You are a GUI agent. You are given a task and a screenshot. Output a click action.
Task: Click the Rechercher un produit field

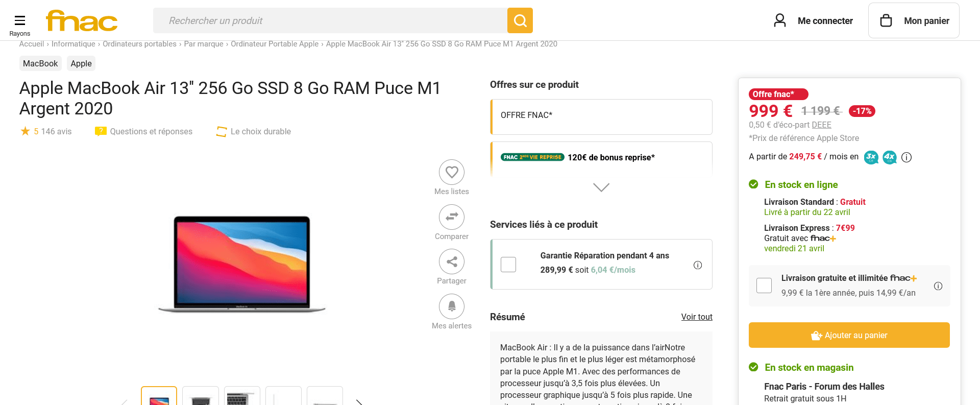coord(330,20)
